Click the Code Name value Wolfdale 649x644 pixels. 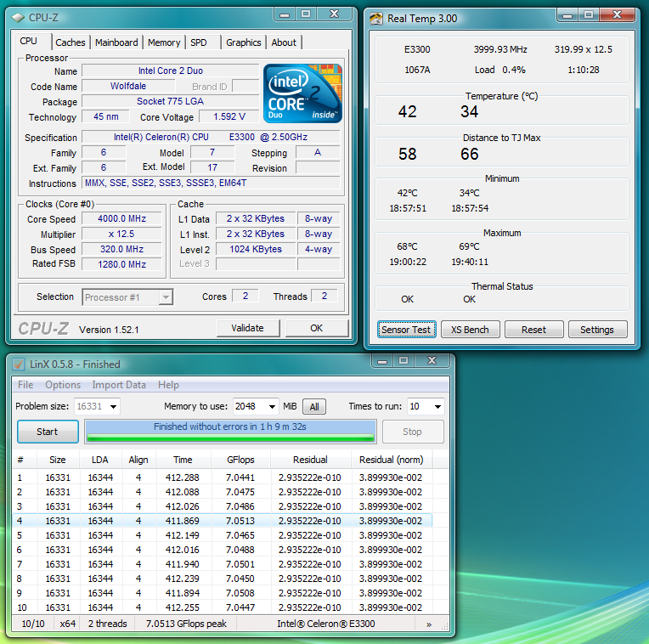coord(128,86)
